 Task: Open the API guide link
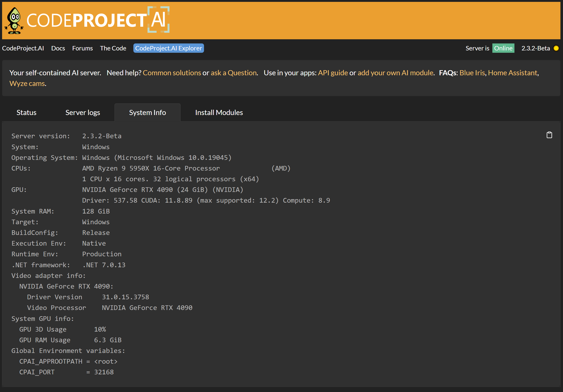(333, 73)
